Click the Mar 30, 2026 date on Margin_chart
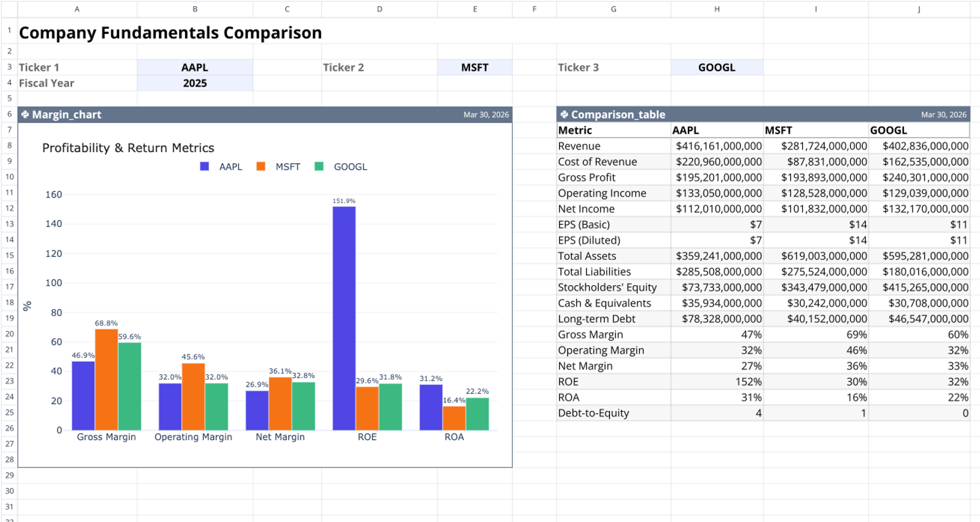 pos(486,115)
